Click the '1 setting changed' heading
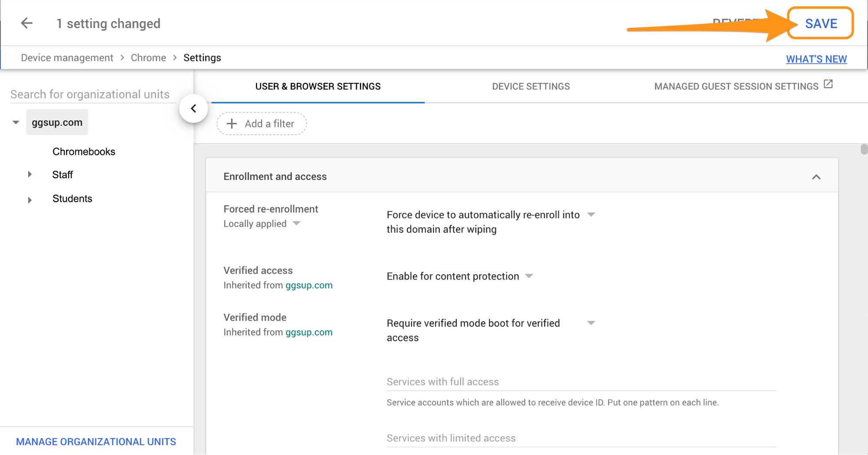This screenshot has width=868, height=455. click(109, 23)
